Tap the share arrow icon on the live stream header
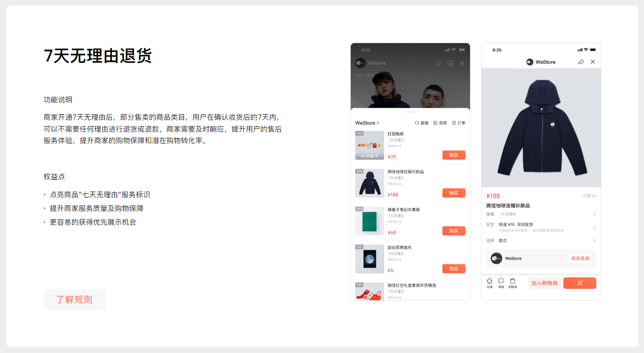Viewport: 644px width, 353px height. tap(439, 63)
